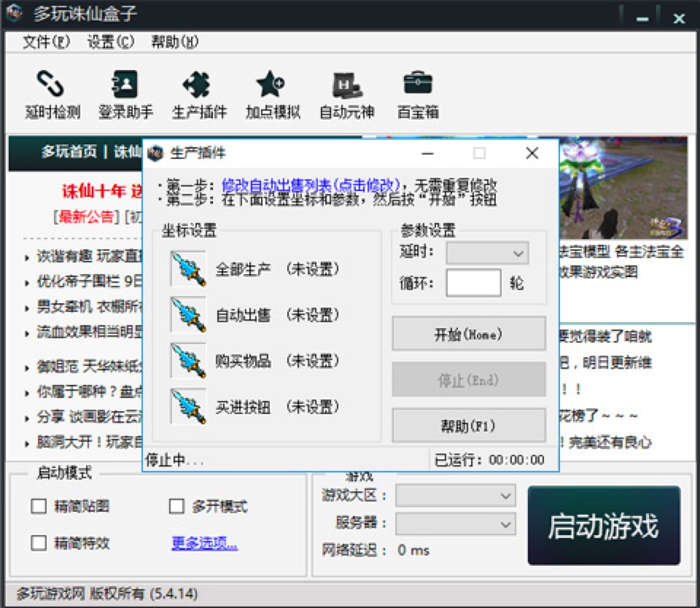Screen dimensions: 700x608
Task: Open the 设置(C) menu
Action: [x=111, y=42]
